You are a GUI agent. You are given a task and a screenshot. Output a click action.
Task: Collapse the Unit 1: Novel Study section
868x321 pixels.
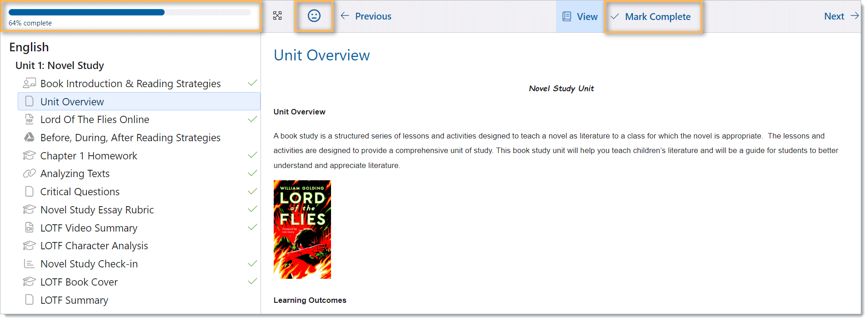click(60, 65)
